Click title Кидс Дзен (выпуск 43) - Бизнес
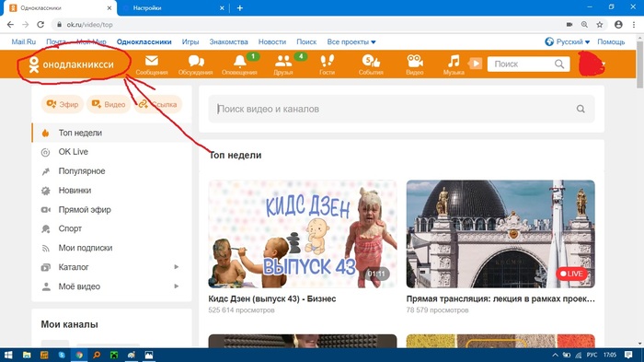 (x=272, y=299)
